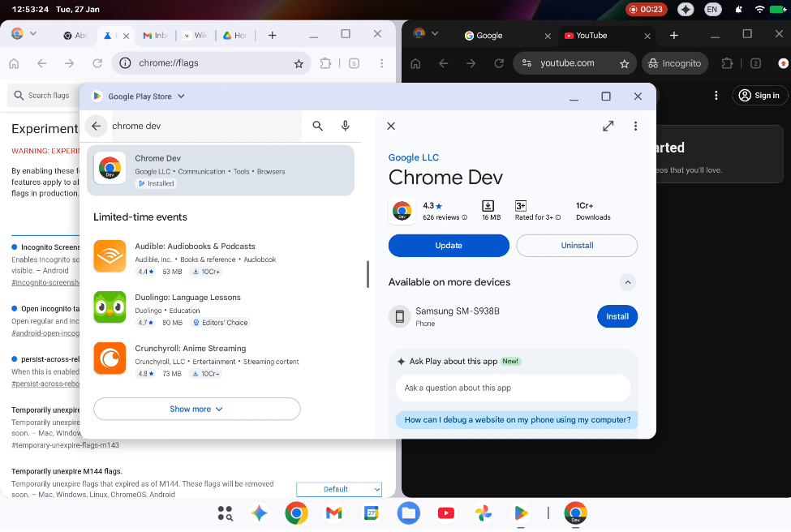Click the site info icon beside youtube.com
This screenshot has width=791, height=532.
[x=527, y=63]
